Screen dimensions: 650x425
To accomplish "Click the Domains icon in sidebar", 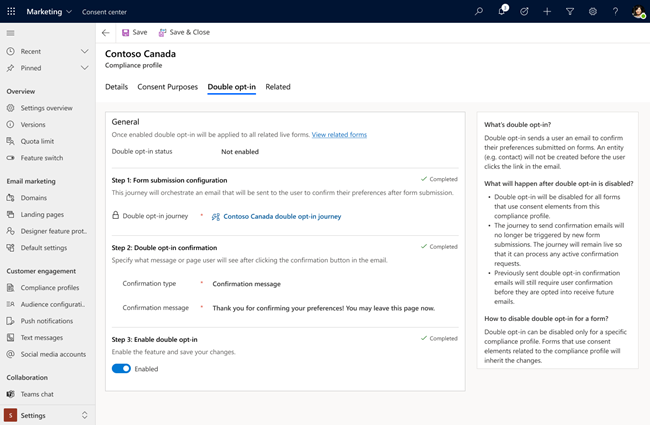I will [11, 198].
